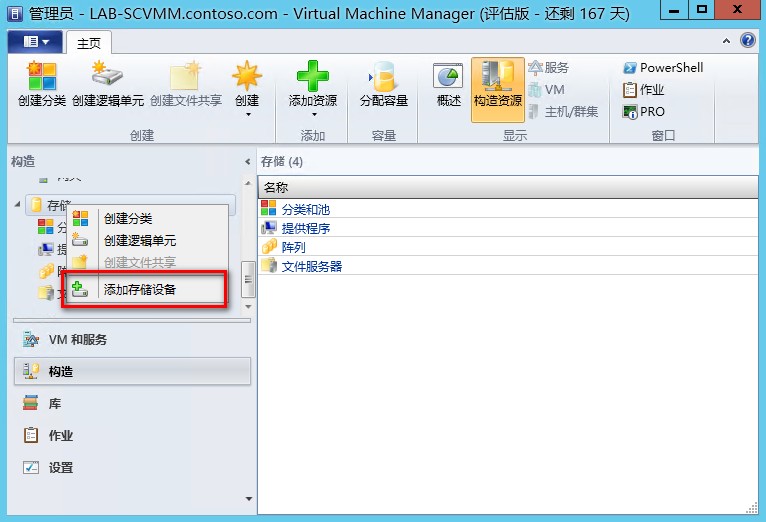Click tree scrollbar up arrow
766x522 pixels.
248,183
